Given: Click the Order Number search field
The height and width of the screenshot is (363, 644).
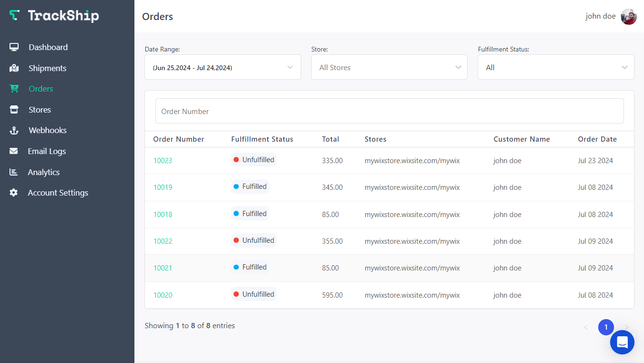Looking at the screenshot, I should (x=389, y=111).
